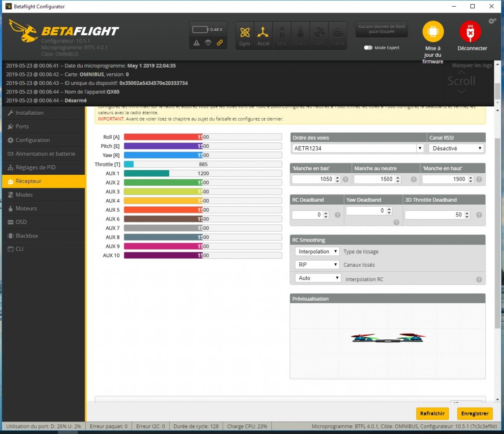Screen dimensions: 504x434
Task: Hide logs via Masquer les logs
Action: [472, 66]
